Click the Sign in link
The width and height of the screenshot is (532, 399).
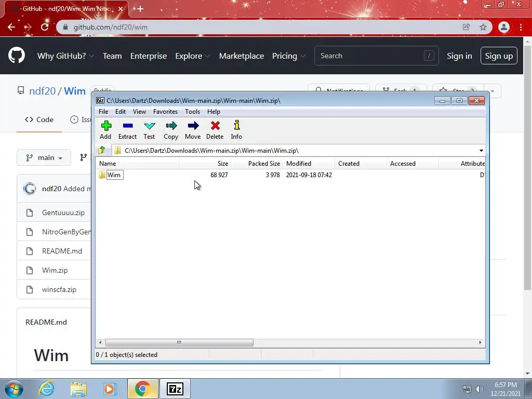[x=459, y=56]
